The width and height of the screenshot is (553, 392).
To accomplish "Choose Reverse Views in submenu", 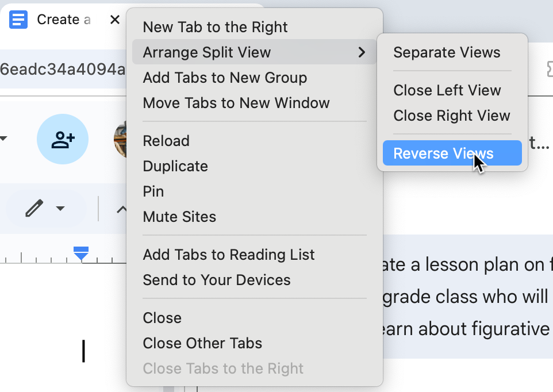I will [x=443, y=153].
